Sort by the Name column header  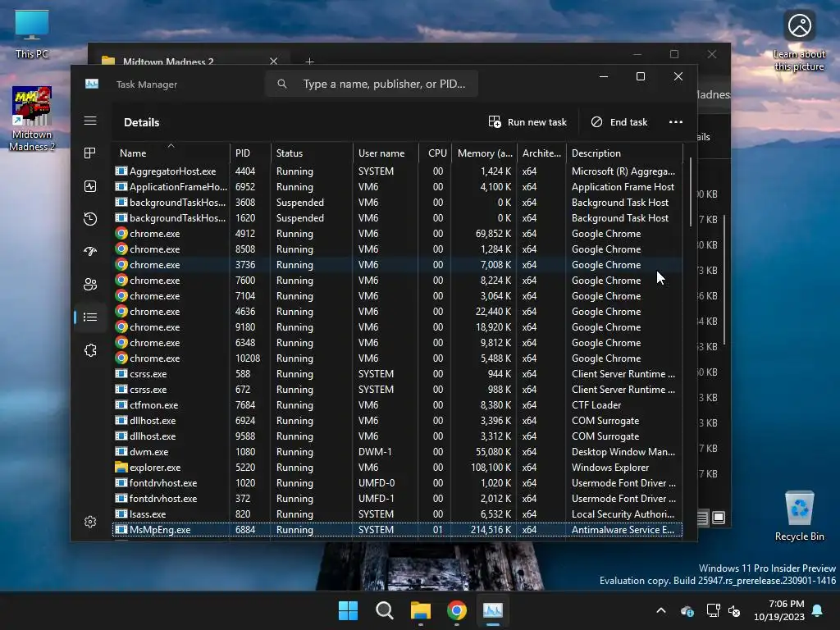pyautogui.click(x=171, y=153)
